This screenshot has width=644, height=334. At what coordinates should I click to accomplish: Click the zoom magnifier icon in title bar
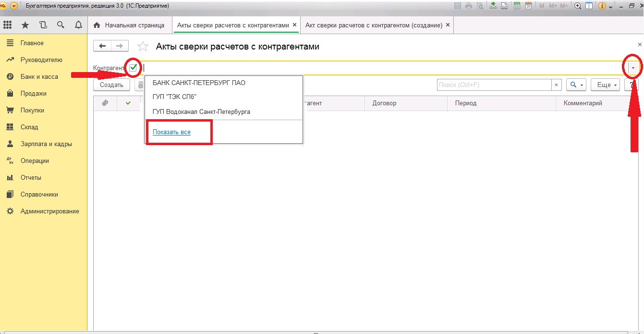click(x=577, y=6)
